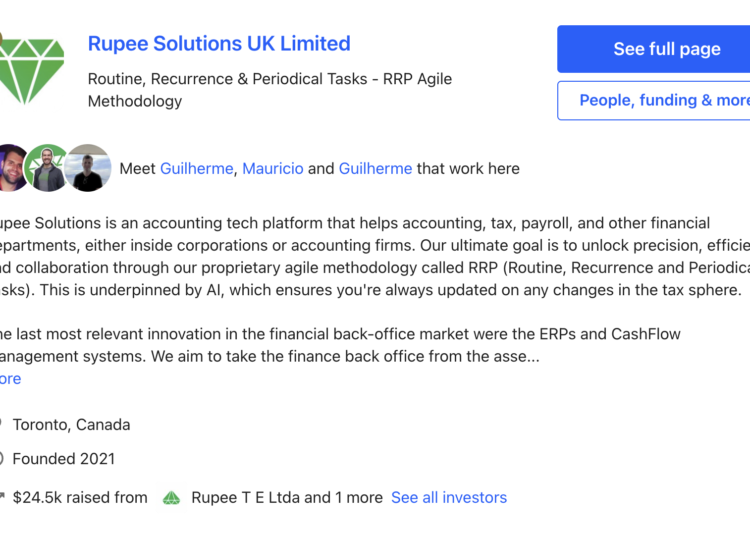
Task: Click the clock icon beside Founded 2021
Action: (x=1, y=459)
